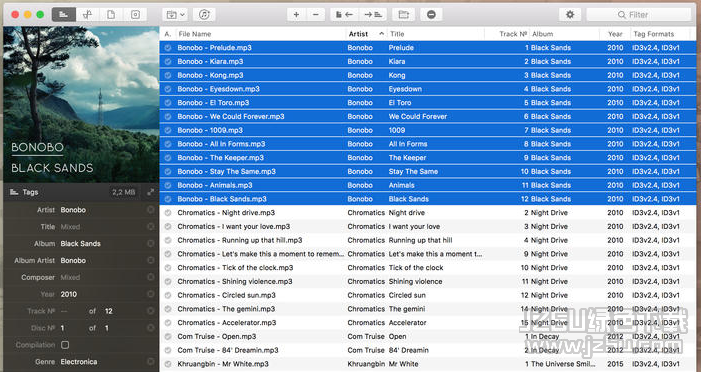Remove files with the minus button
The height and width of the screenshot is (372, 701).
(316, 15)
